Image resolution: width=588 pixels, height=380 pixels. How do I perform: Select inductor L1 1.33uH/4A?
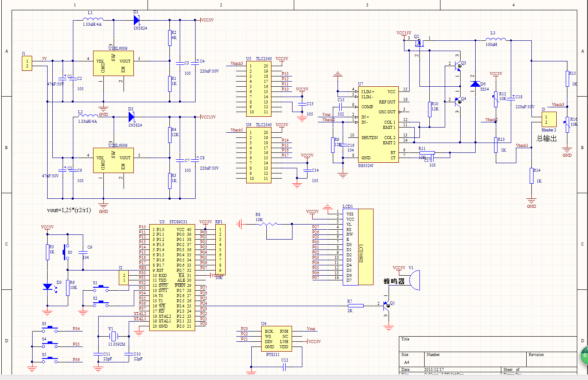(x=93, y=19)
